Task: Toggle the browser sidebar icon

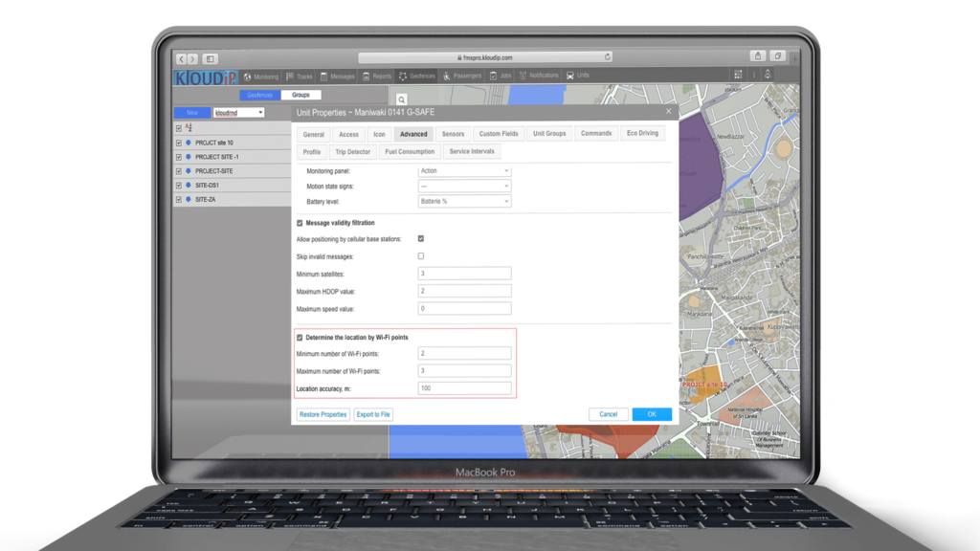Action: coord(210,58)
